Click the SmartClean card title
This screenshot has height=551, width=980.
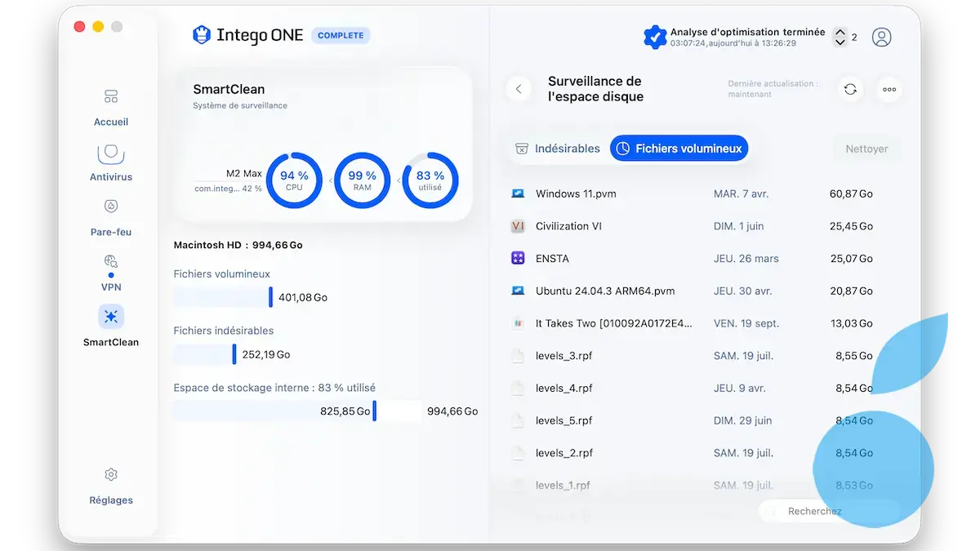click(x=229, y=89)
